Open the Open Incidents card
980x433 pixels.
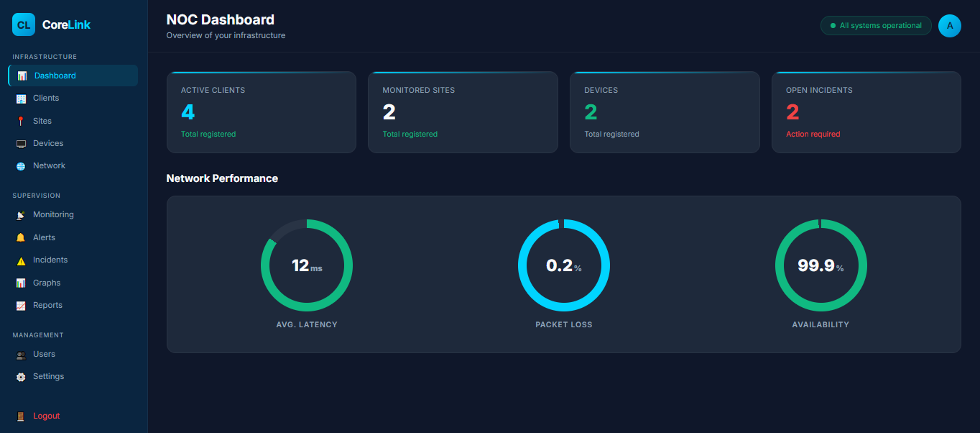(866, 112)
